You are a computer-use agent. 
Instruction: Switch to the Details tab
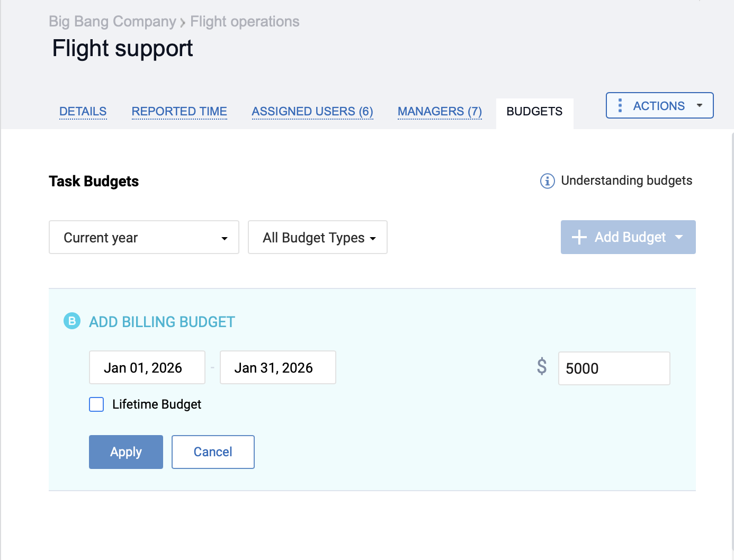coord(83,111)
